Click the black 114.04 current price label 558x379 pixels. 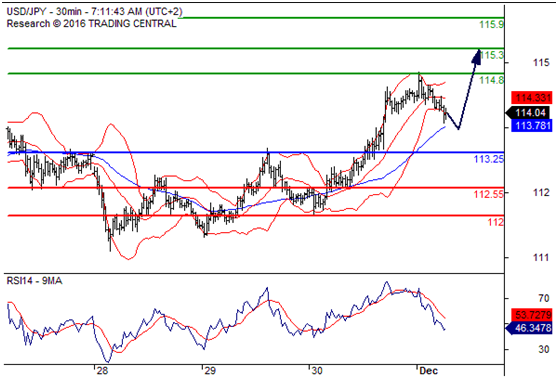click(x=529, y=113)
